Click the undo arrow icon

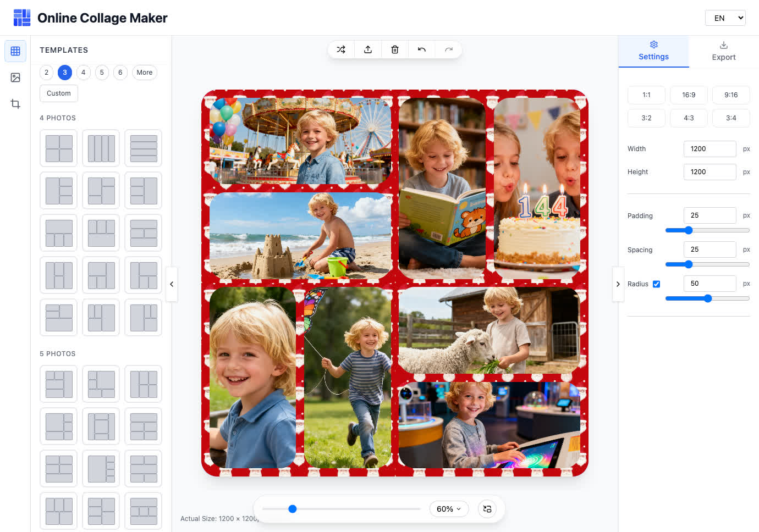click(x=422, y=49)
